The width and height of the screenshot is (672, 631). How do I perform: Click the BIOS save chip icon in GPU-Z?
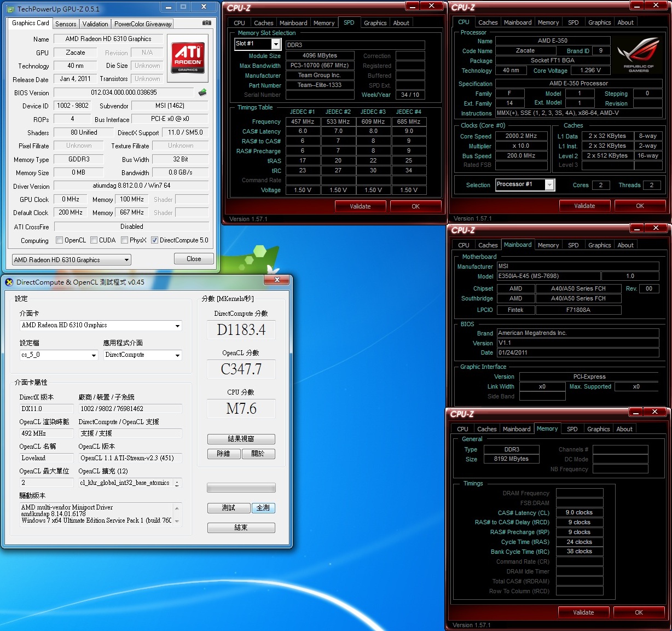point(202,92)
